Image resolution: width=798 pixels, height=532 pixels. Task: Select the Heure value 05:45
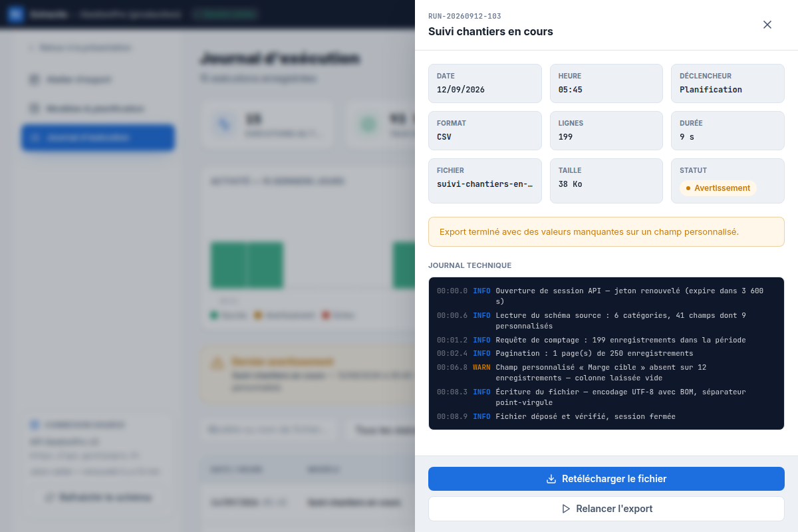point(571,90)
